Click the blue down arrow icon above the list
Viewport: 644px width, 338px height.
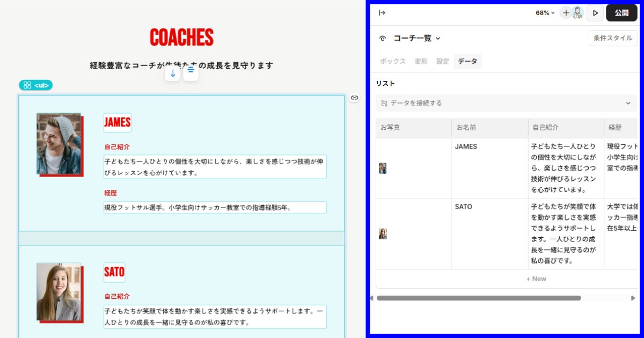[173, 72]
